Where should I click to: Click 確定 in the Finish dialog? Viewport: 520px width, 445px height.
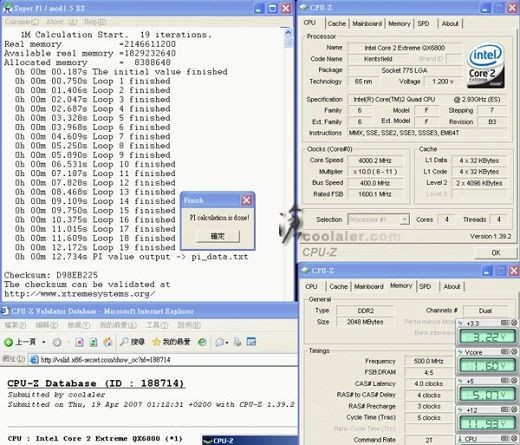[218, 236]
